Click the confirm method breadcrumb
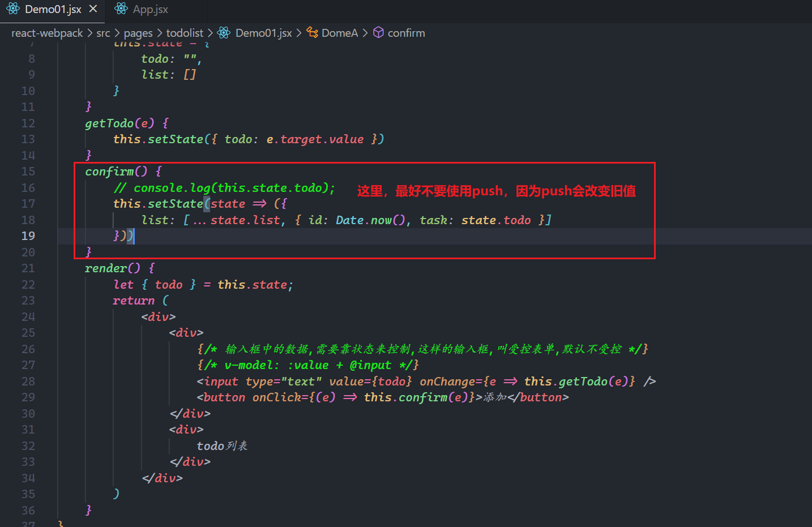 coord(407,33)
